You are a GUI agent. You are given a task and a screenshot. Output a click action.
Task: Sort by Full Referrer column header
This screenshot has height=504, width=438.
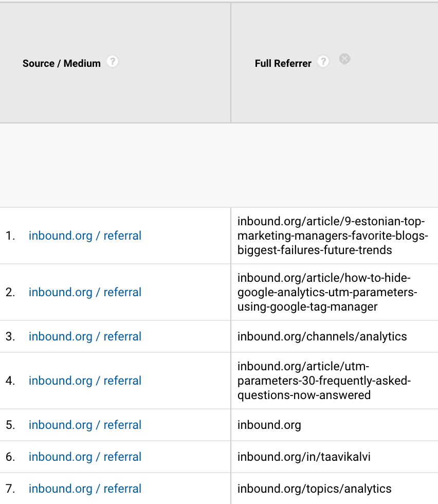click(283, 64)
